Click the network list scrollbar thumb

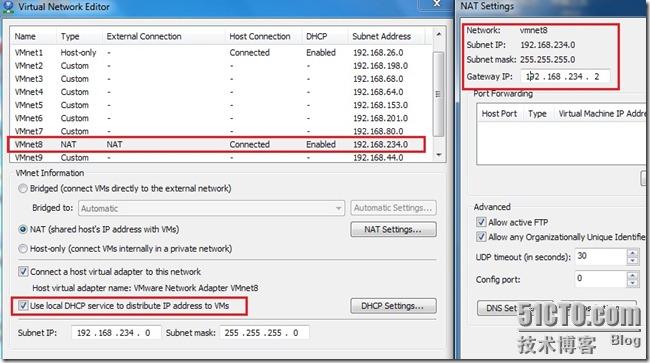click(439, 94)
